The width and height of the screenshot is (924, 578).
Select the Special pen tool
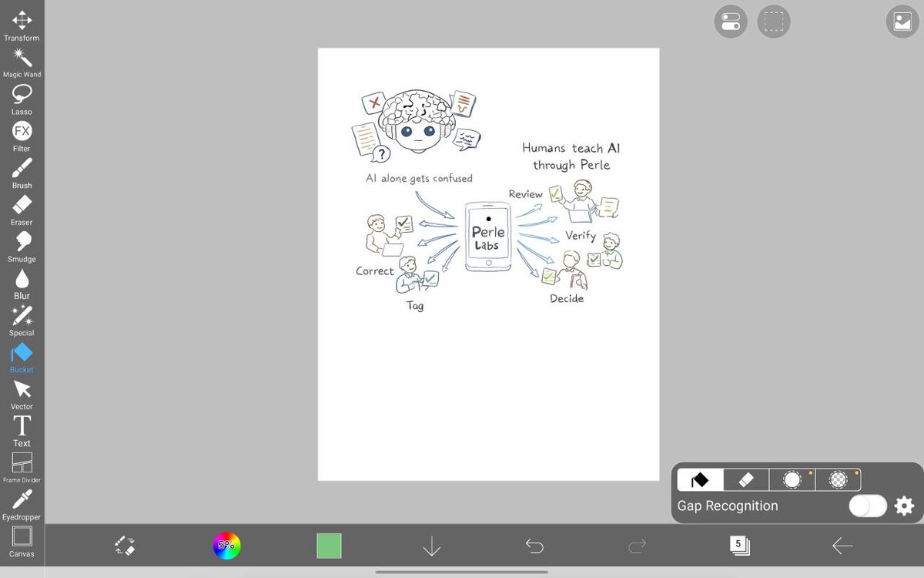pos(22,321)
